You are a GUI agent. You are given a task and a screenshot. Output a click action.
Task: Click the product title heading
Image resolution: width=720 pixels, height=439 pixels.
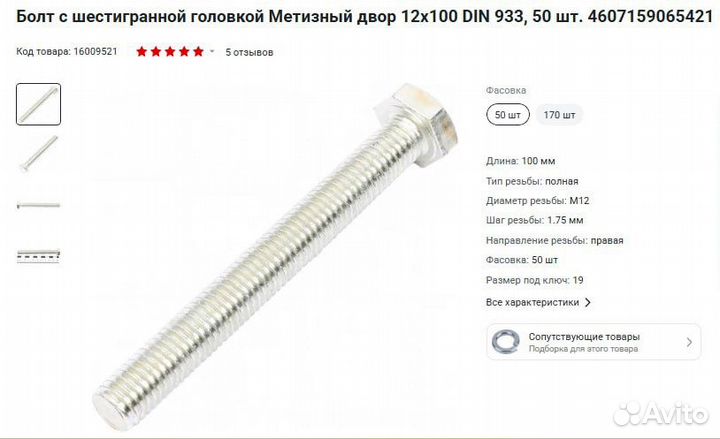[x=365, y=17]
